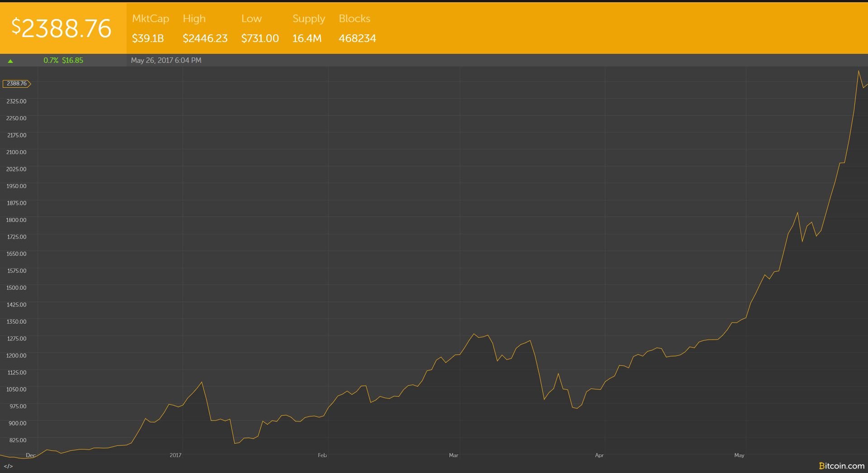Click the 2325.00 y-axis label
Screen dimensions: 868x473
pyautogui.click(x=16, y=101)
